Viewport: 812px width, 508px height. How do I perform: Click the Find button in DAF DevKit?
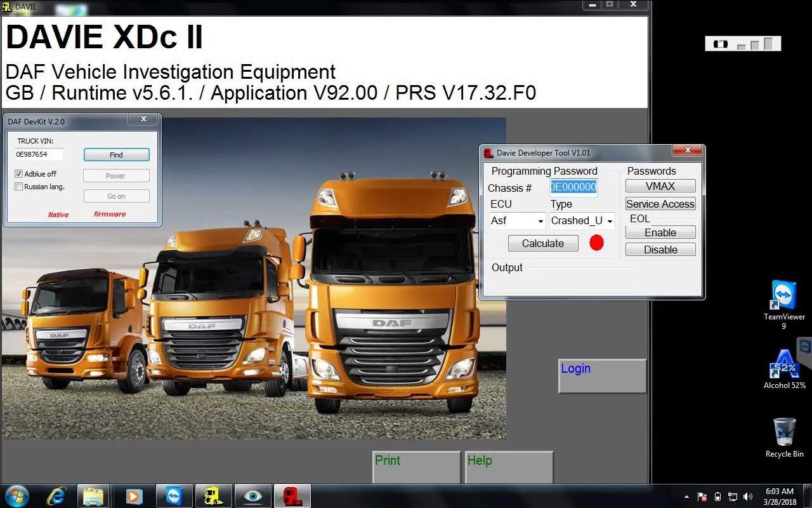coord(117,155)
